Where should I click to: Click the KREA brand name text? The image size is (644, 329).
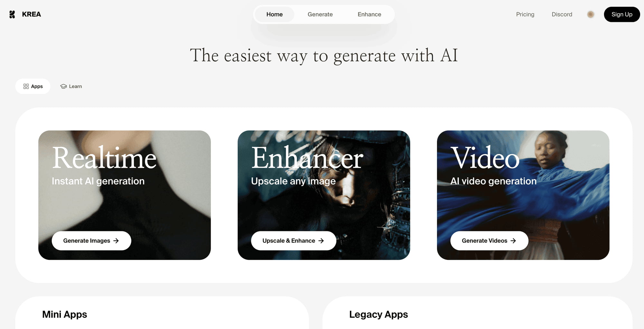tap(32, 15)
